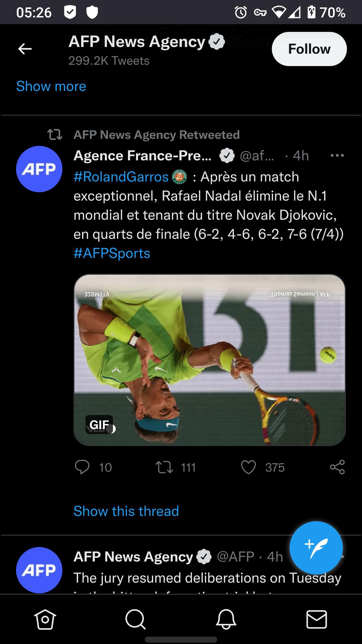Tap the back arrow in the header
This screenshot has height=644, width=362.
click(x=25, y=49)
